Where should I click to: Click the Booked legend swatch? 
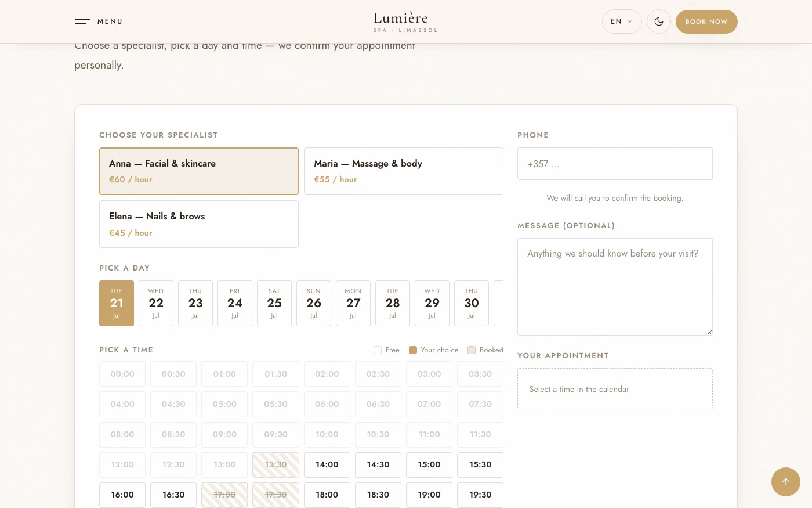coord(472,350)
